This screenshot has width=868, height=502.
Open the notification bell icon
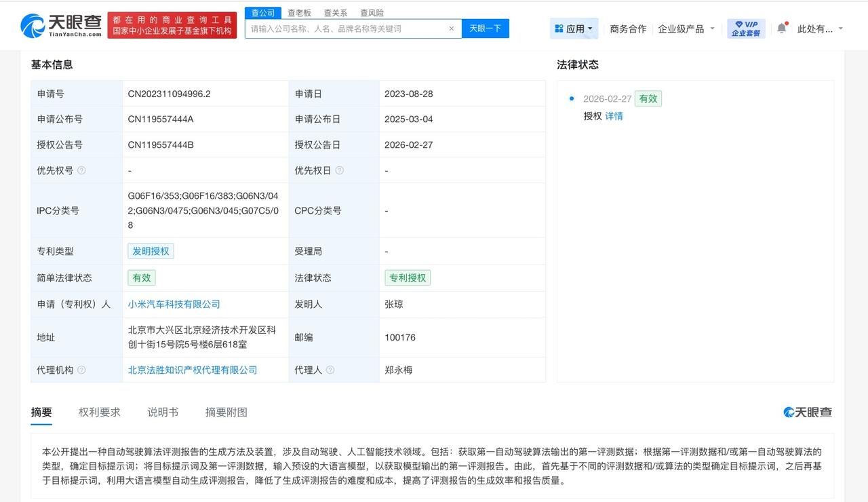tap(781, 28)
